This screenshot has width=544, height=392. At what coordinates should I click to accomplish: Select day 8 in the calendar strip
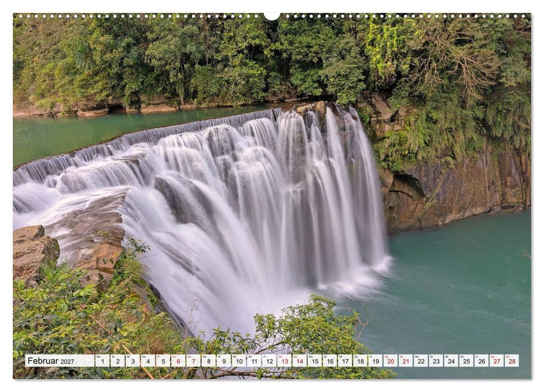pyautogui.click(x=208, y=361)
